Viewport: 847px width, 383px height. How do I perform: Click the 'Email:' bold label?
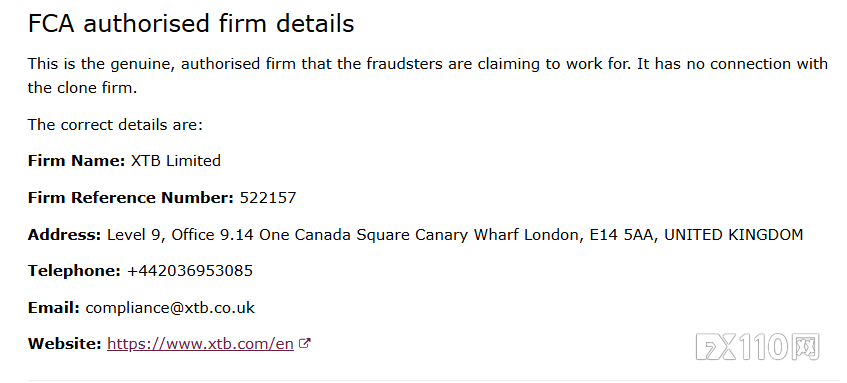click(54, 308)
